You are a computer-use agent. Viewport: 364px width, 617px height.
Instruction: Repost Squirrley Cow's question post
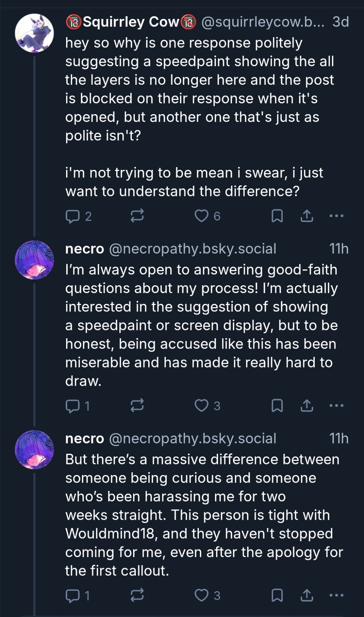[x=137, y=216]
